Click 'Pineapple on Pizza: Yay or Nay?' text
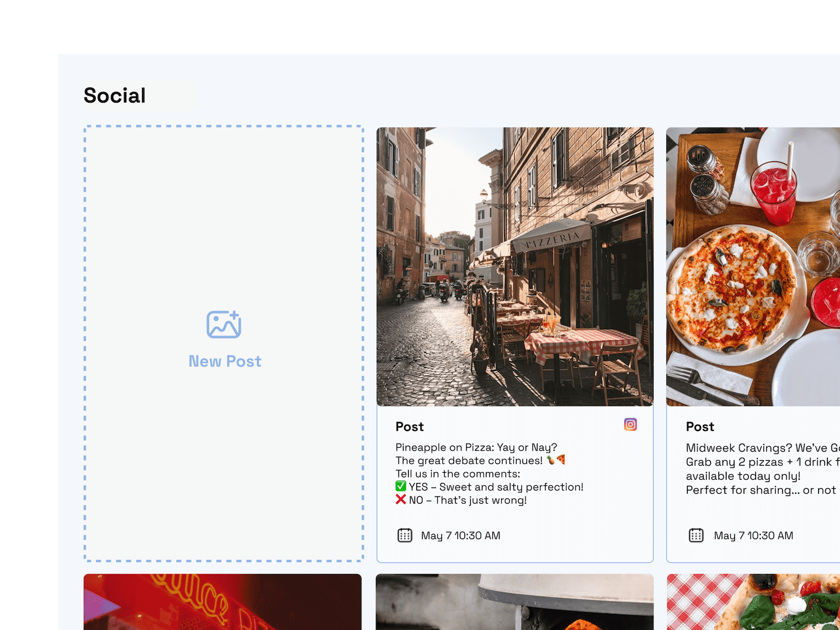The width and height of the screenshot is (840, 630). click(x=476, y=447)
